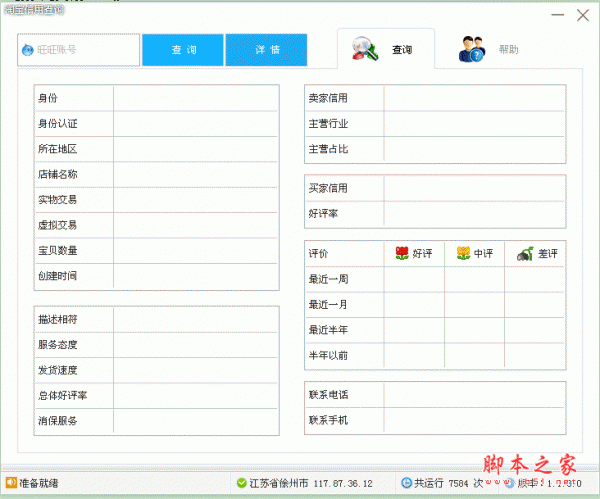Viewport: 600px width, 499px height.
Task: Click the 所在地区 row label
Action: point(58,149)
